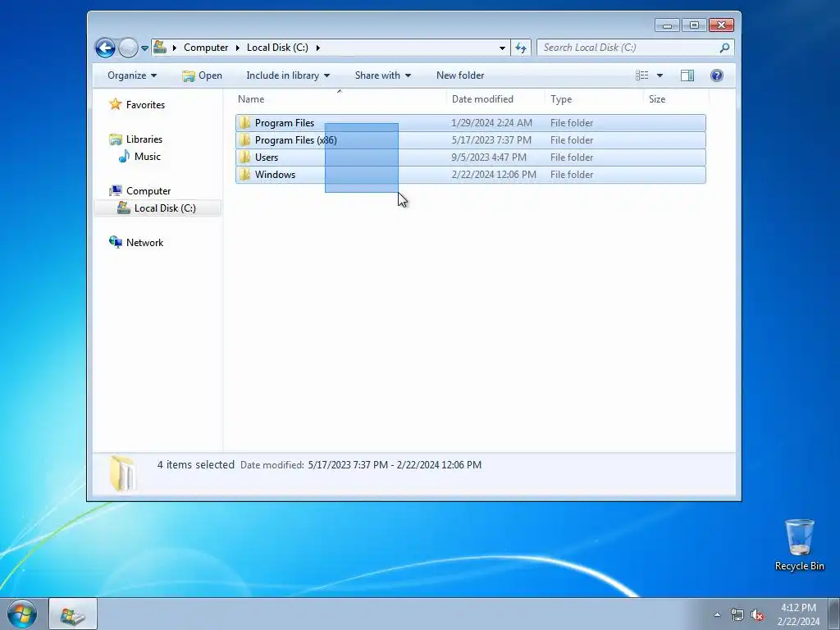Expand the arrow between Computer and Local Disk
840x630 pixels.
click(237, 48)
